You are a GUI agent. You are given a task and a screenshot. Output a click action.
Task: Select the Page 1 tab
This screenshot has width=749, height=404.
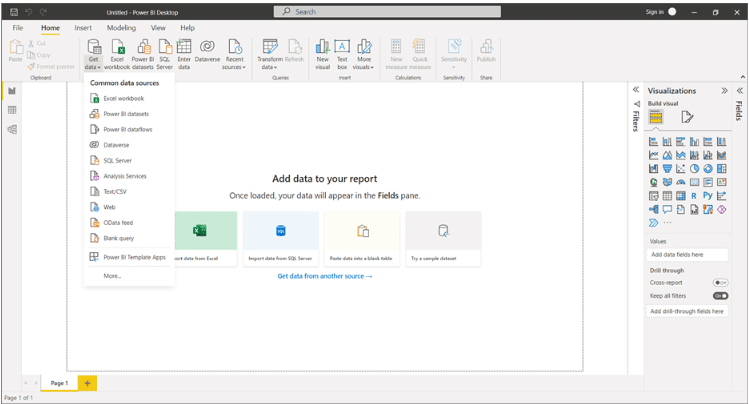[x=59, y=383]
